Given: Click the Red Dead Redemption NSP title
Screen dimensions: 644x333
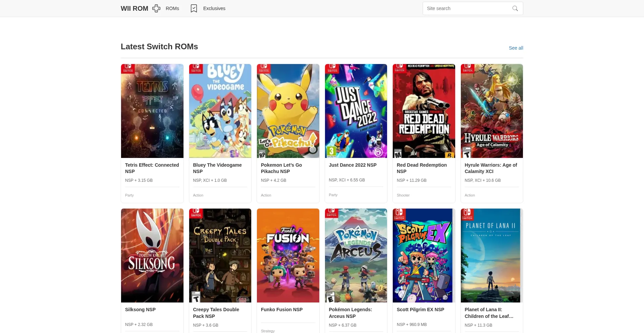Looking at the screenshot, I should point(422,168).
